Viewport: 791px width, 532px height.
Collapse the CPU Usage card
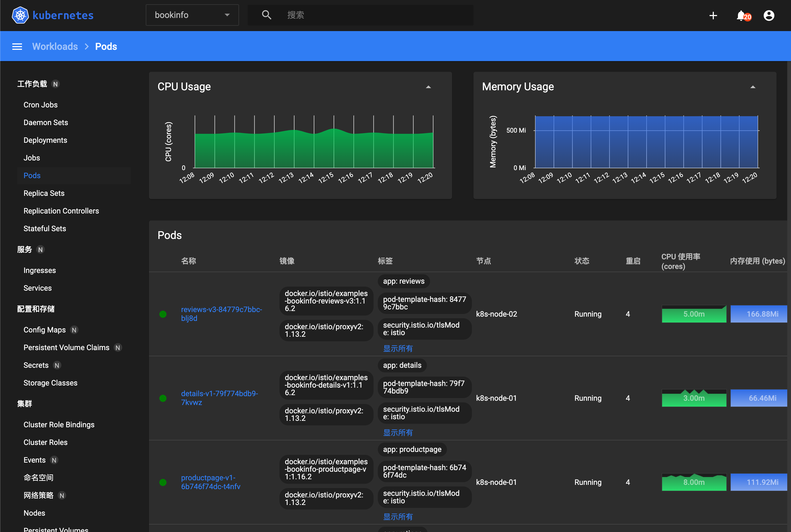click(428, 87)
